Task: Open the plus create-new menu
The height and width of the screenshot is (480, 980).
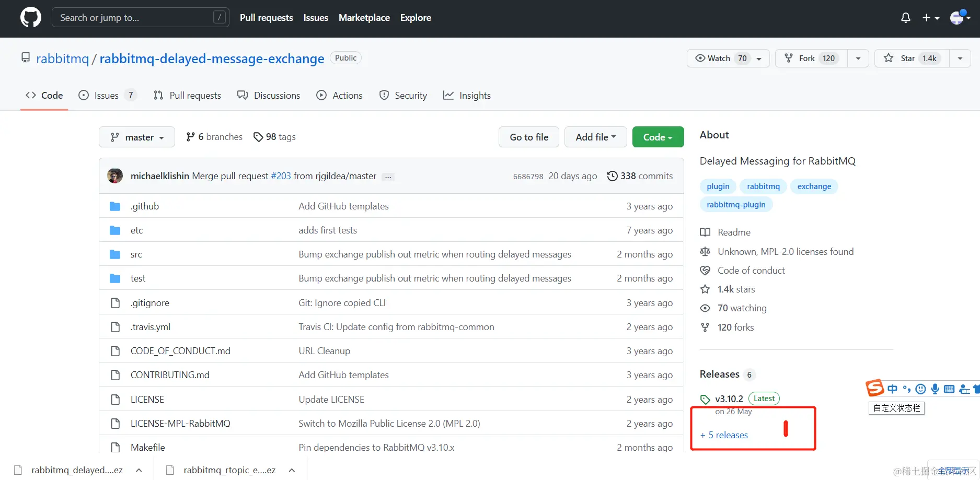Action: (x=931, y=18)
